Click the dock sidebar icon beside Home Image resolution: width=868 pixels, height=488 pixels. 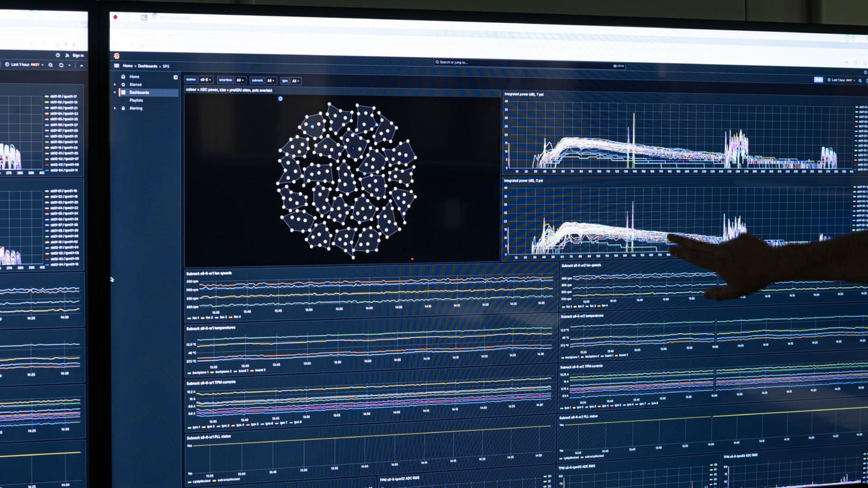[x=175, y=77]
